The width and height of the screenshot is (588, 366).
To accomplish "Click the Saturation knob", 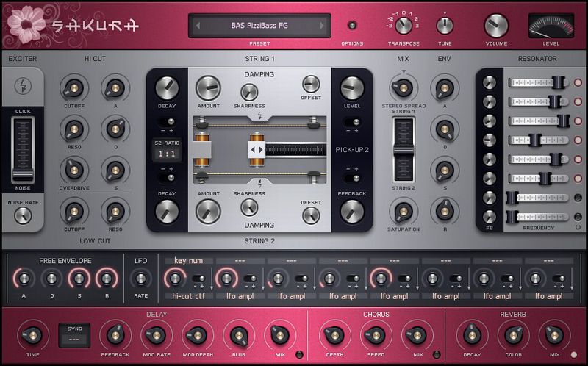I will (x=403, y=212).
